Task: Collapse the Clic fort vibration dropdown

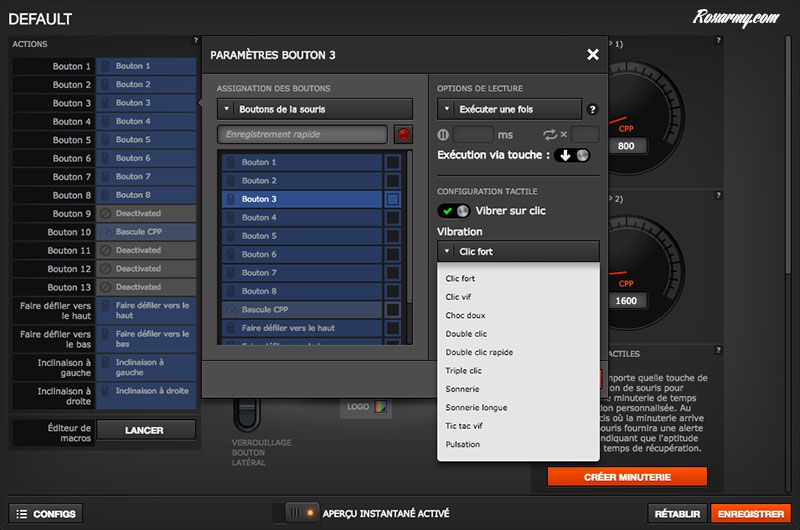Action: tap(517, 252)
